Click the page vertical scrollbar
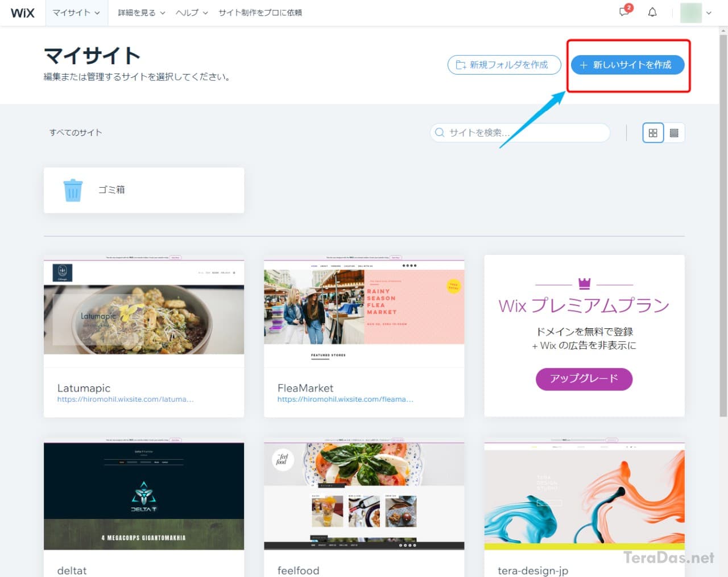728x577 pixels. pyautogui.click(x=723, y=225)
